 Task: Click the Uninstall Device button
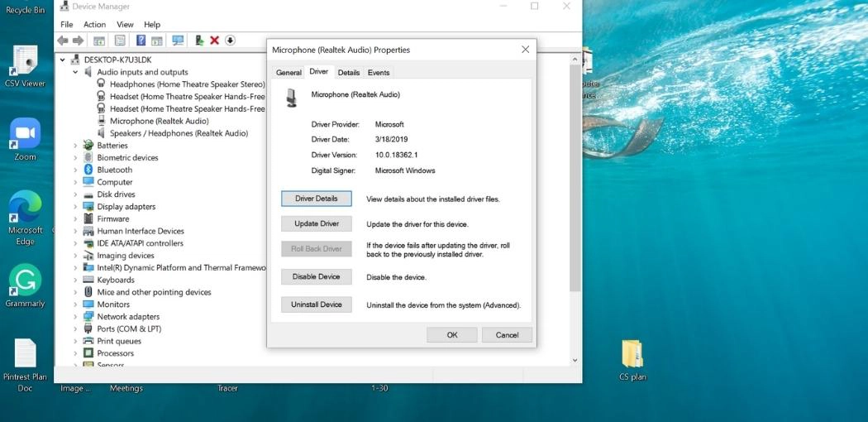coord(316,305)
